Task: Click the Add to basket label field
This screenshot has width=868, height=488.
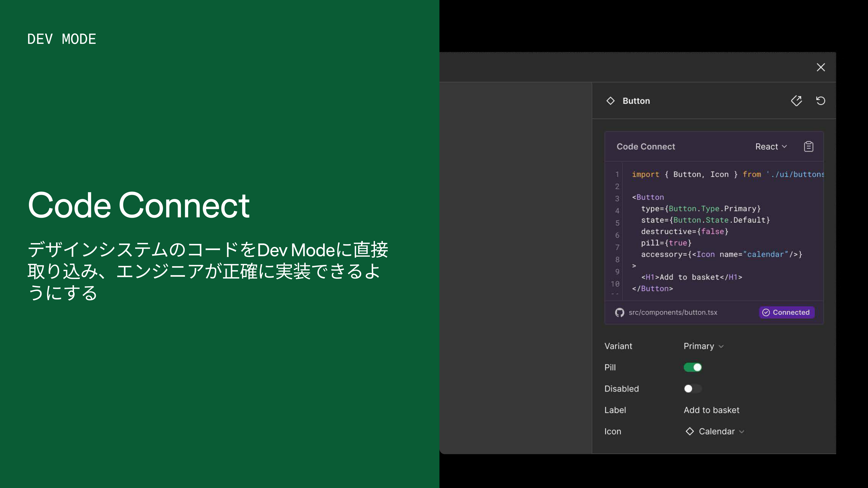Action: point(711,410)
